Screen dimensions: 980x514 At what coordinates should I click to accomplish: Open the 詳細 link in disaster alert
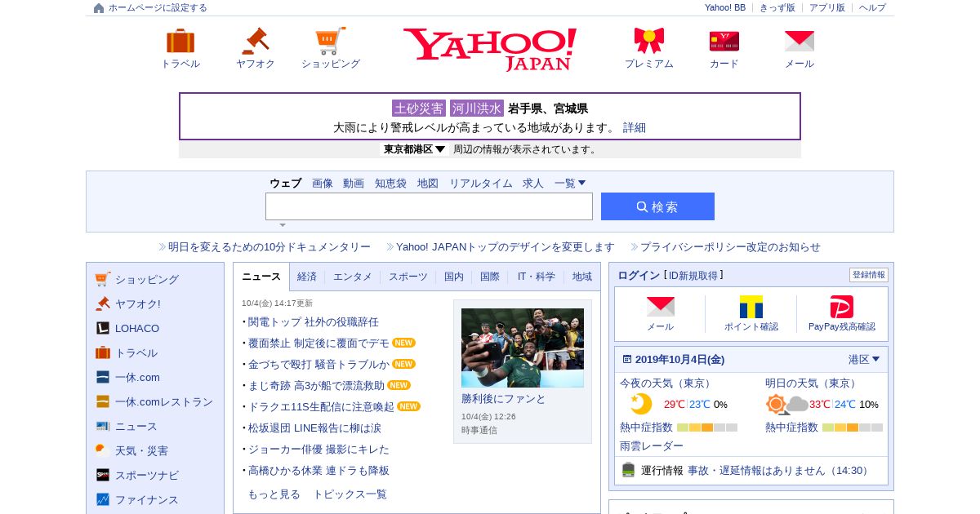coord(635,127)
